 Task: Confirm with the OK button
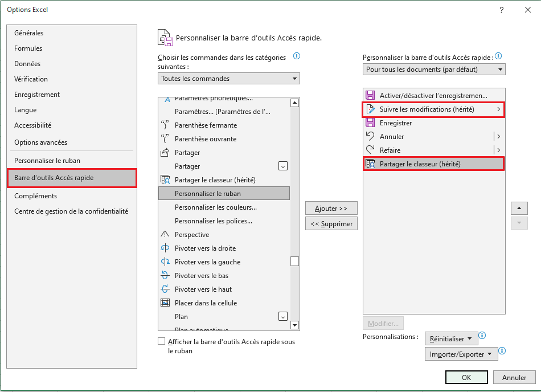[466, 377]
